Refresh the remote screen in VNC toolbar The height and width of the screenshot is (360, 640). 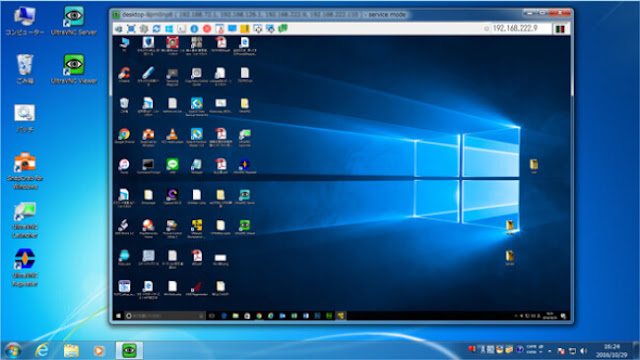[x=156, y=29]
